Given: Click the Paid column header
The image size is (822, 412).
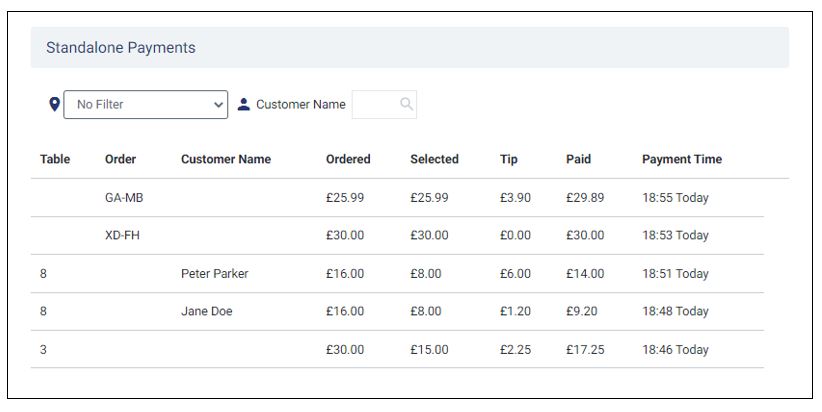Looking at the screenshot, I should tap(578, 159).
